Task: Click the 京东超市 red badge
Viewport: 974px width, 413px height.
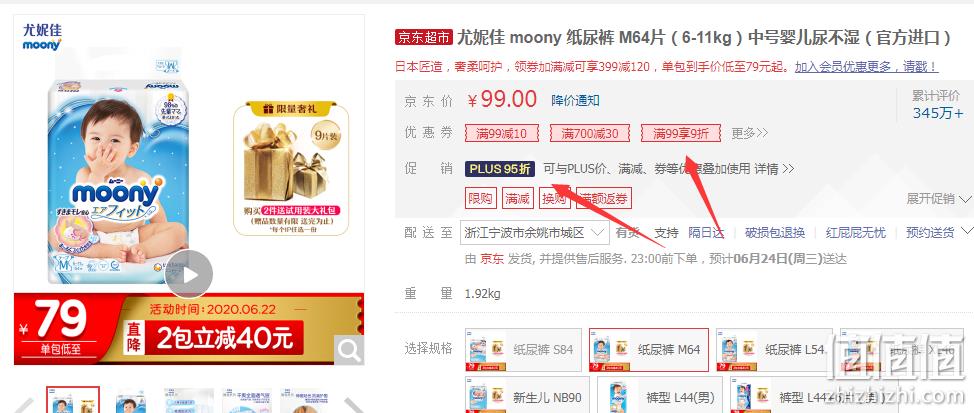Action: (x=424, y=38)
